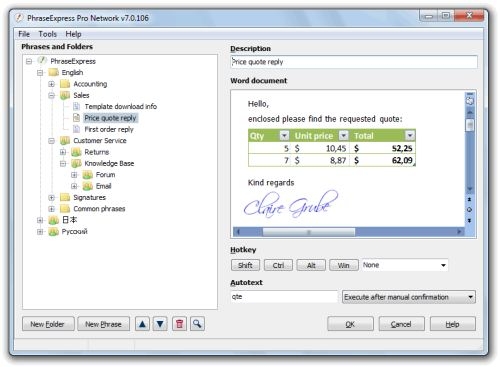Open search with the magnifier icon
Viewport: 500px width, 367px height.
coord(197,324)
